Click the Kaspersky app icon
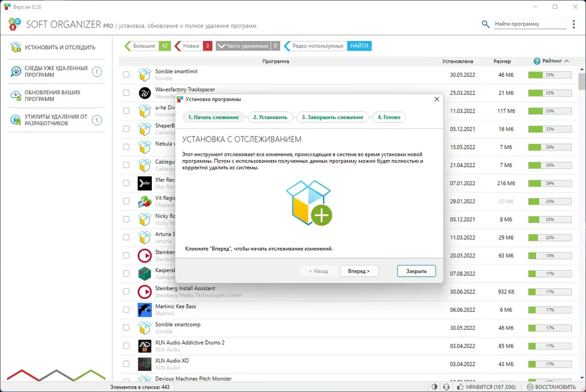Viewport: 586px width, 392px height. (x=145, y=274)
